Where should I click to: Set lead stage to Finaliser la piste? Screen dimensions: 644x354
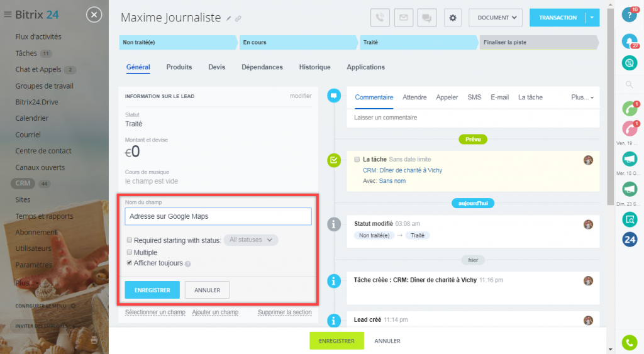pyautogui.click(x=538, y=42)
